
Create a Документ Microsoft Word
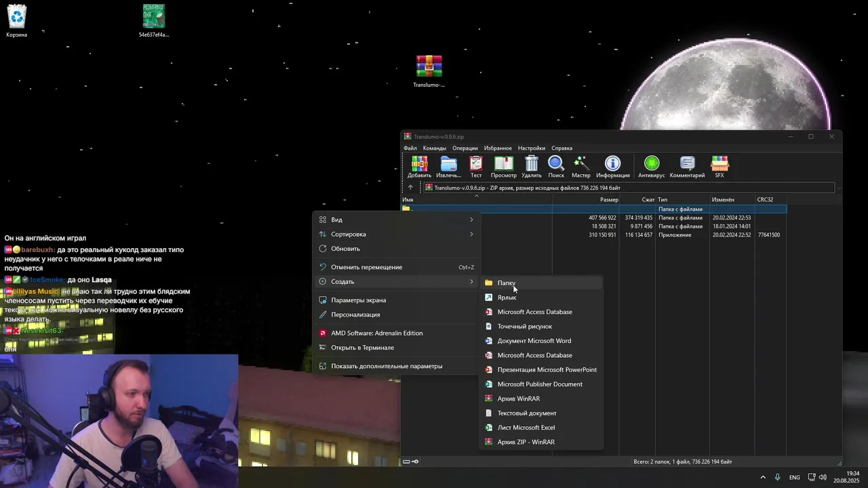click(x=542, y=341)
